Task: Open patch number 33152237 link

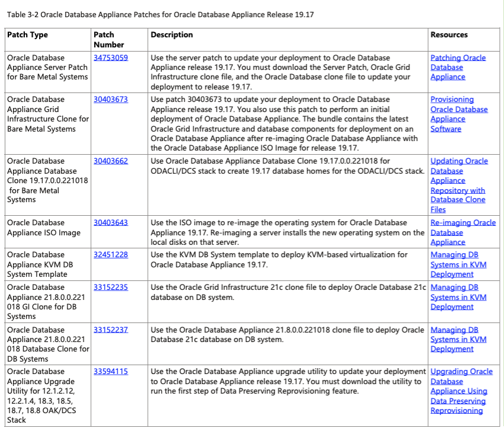Action: pos(110,330)
